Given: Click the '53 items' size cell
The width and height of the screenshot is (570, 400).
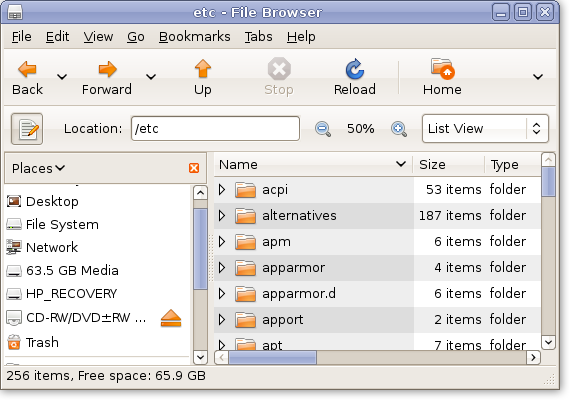Looking at the screenshot, I should (x=454, y=189).
